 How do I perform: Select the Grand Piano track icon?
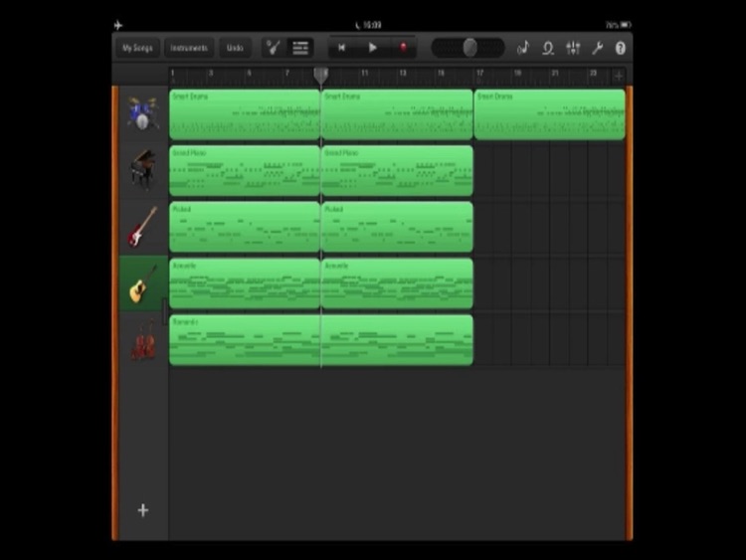142,169
